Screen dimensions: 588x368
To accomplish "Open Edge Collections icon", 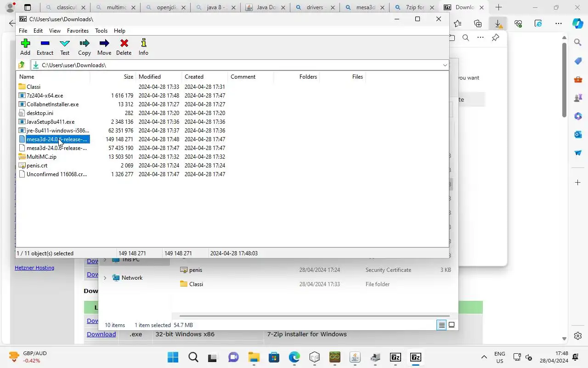I will coord(478,23).
